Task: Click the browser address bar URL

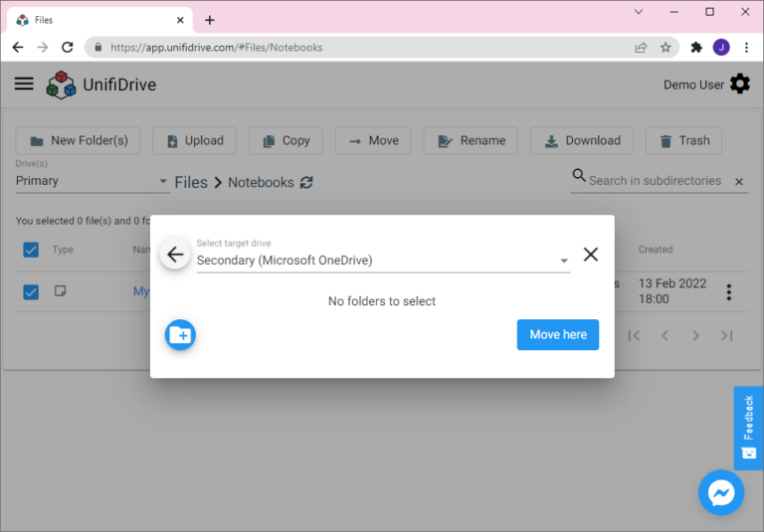Action: (216, 48)
